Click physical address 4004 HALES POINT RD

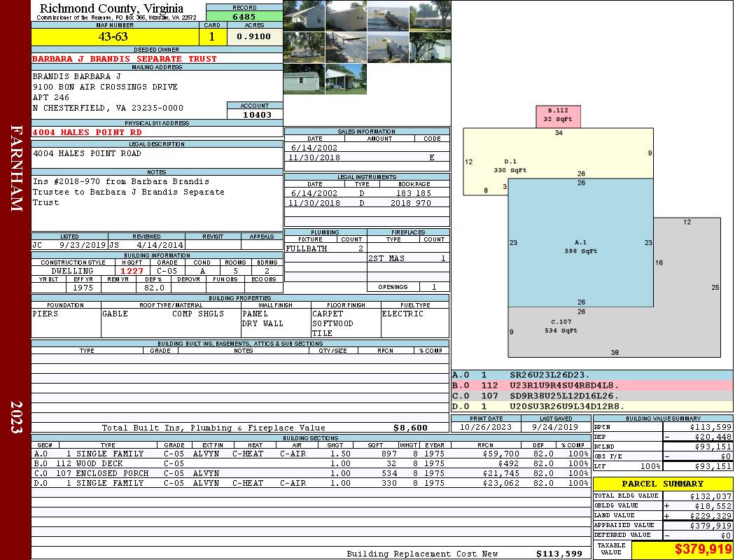point(87,132)
